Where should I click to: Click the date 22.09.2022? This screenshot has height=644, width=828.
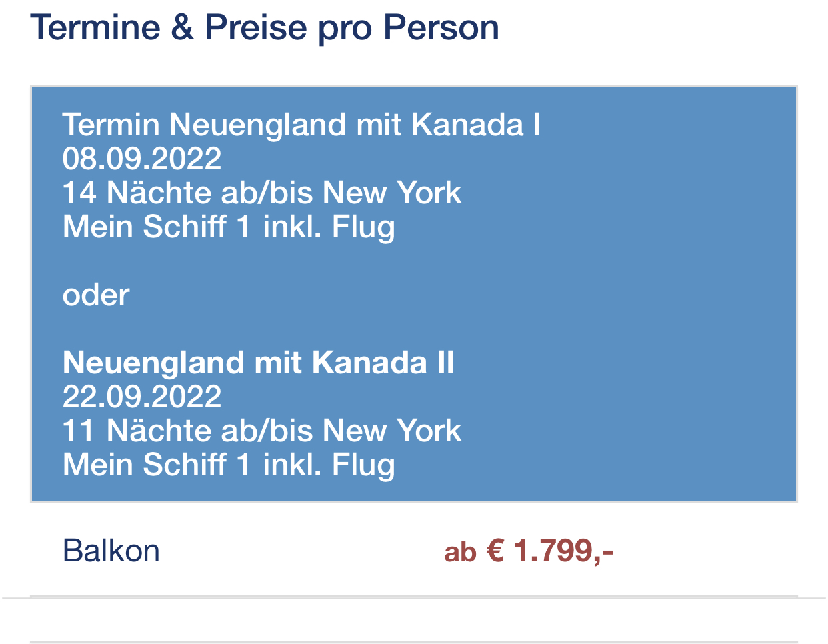coord(142,397)
